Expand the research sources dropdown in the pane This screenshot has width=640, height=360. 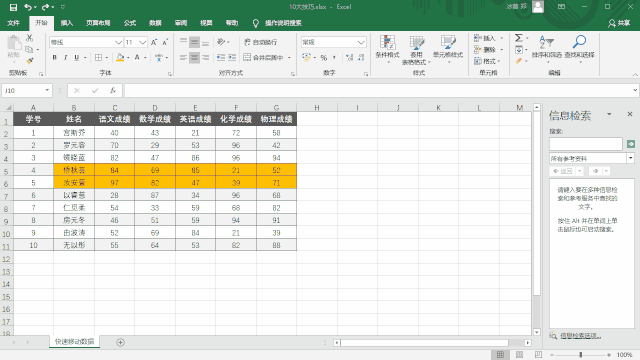(x=631, y=158)
